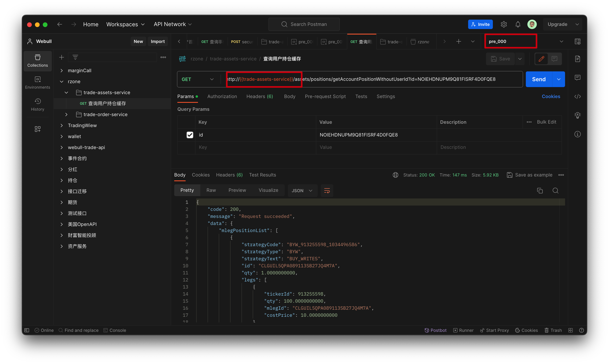
Task: Click Save as example
Action: 530,175
